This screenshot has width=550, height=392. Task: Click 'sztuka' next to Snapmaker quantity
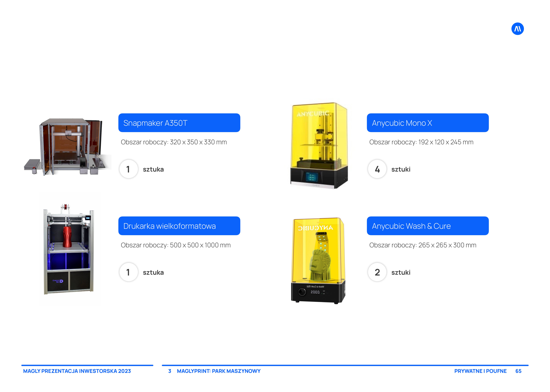click(153, 169)
